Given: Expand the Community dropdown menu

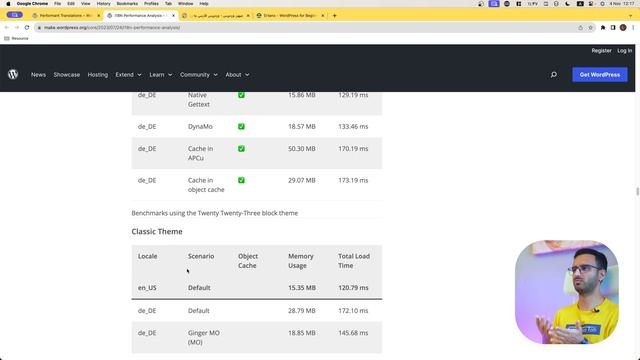Looking at the screenshot, I should [x=199, y=75].
